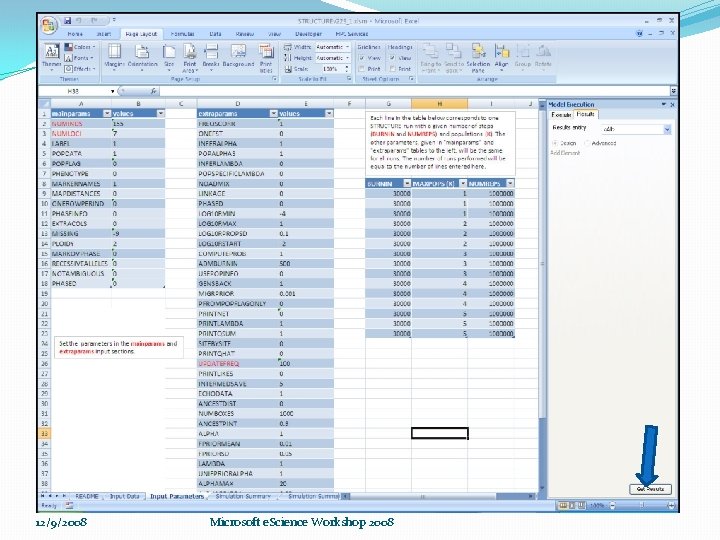
Task: Switch to Normal view in status bar
Action: [563, 505]
